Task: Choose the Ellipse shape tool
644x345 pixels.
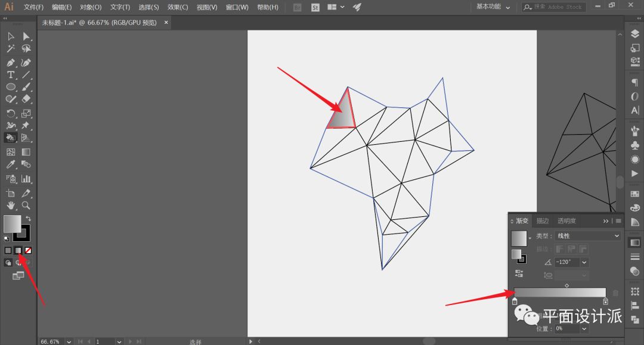Action: (11, 87)
